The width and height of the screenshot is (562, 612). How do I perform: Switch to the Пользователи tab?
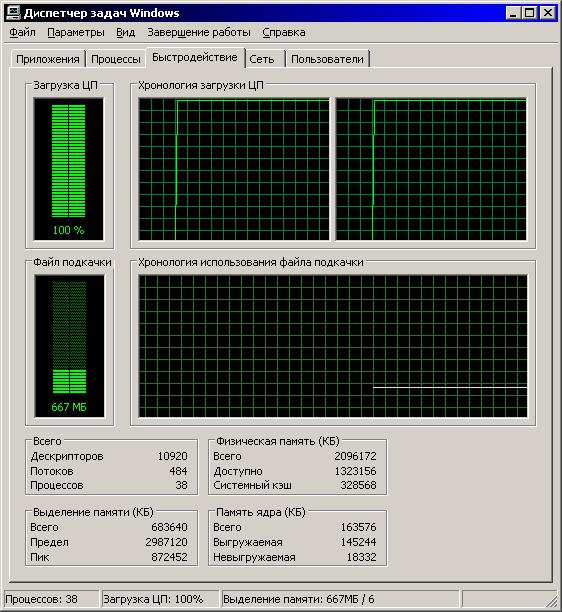[x=327, y=59]
